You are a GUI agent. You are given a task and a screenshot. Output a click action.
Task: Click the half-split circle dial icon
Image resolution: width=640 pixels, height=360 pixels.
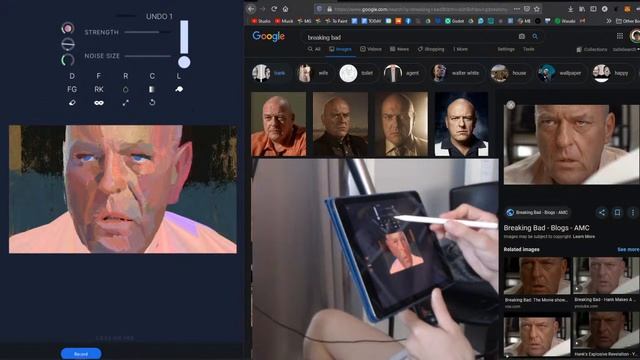tap(68, 44)
